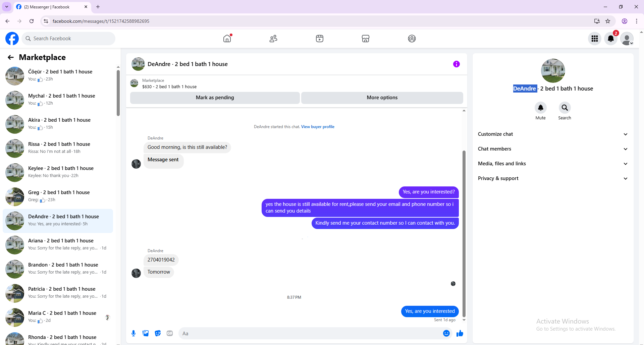Open Keylee conversation in list

click(x=58, y=172)
